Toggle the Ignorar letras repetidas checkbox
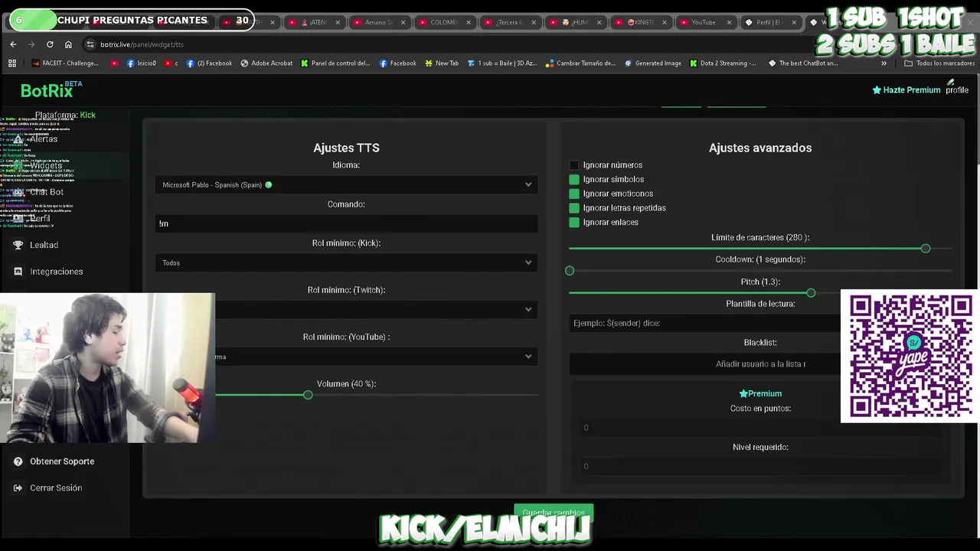The image size is (980, 551). click(574, 208)
